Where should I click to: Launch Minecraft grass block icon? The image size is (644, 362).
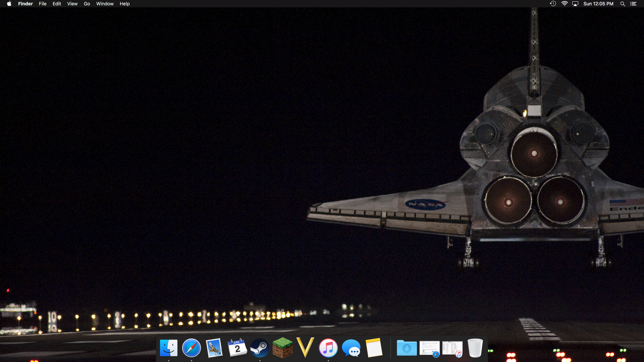coord(283,348)
